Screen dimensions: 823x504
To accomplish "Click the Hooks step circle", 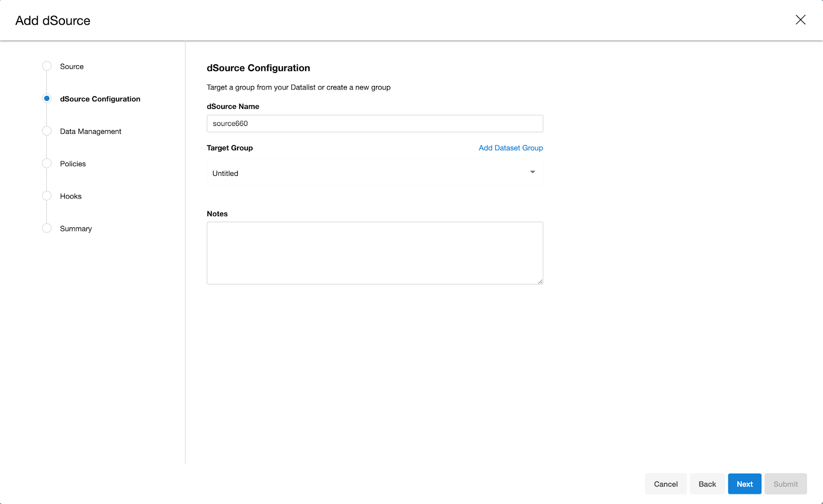I will pos(46,195).
